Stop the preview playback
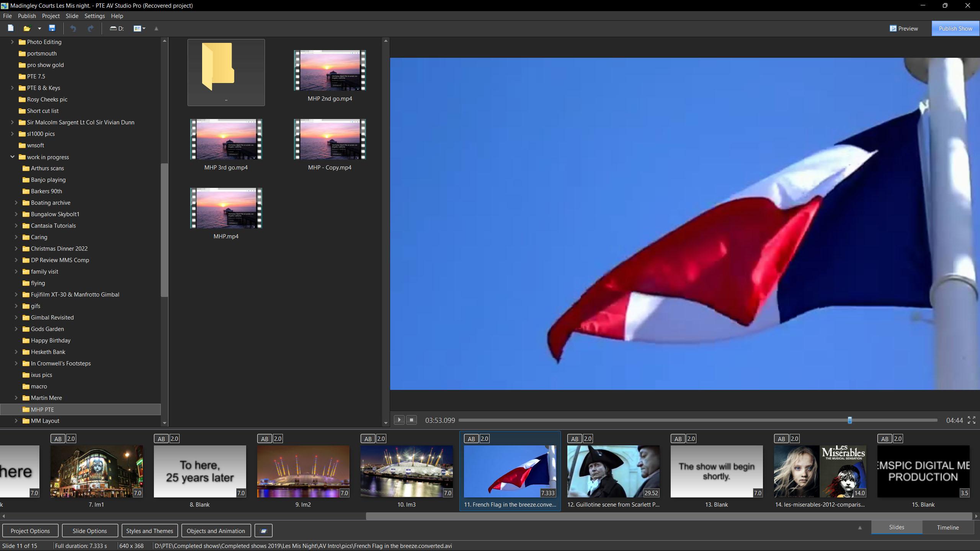 412,420
